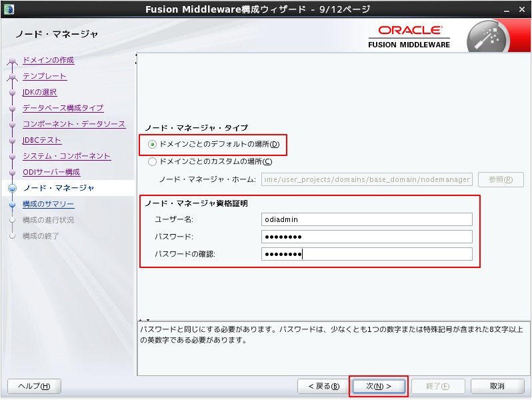Click the 参照(R) browse button
This screenshot has height=400, width=532.
click(501, 179)
